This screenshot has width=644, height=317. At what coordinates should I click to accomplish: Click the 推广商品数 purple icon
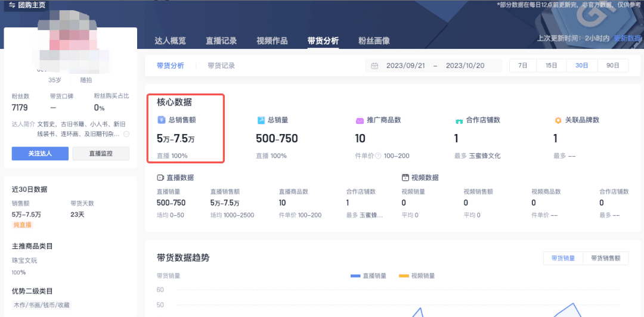(360, 120)
